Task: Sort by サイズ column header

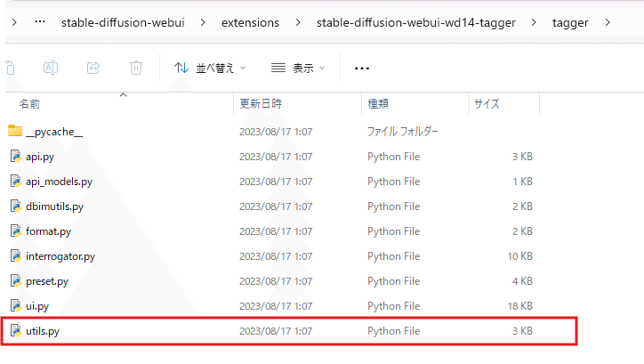Action: click(x=487, y=104)
